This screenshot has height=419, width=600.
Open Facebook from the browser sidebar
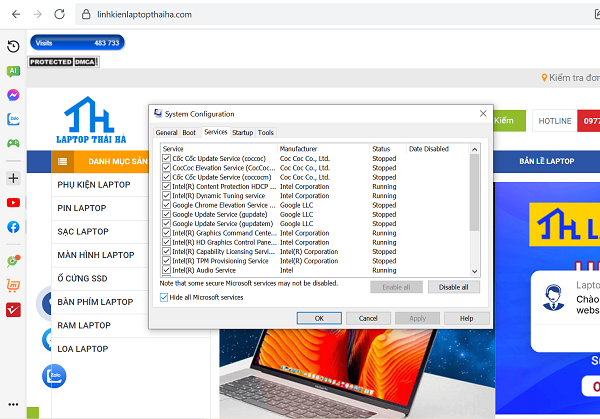click(13, 227)
